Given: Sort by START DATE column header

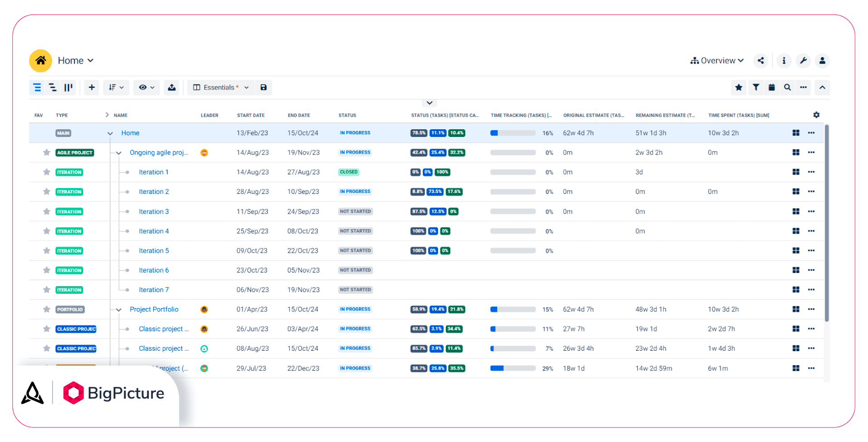Looking at the screenshot, I should coord(251,115).
